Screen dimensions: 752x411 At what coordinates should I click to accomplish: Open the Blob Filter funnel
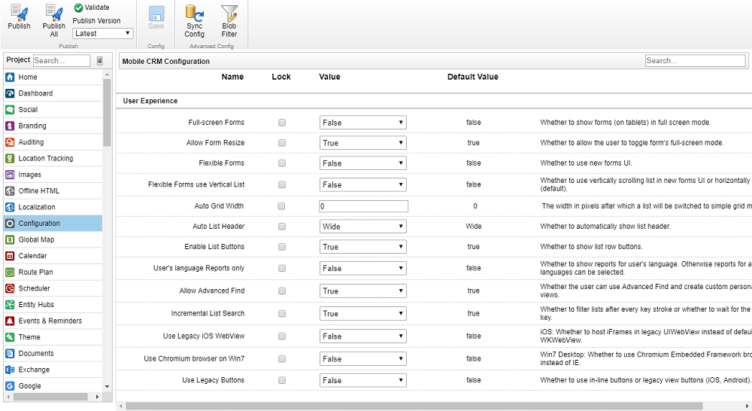pyautogui.click(x=229, y=13)
